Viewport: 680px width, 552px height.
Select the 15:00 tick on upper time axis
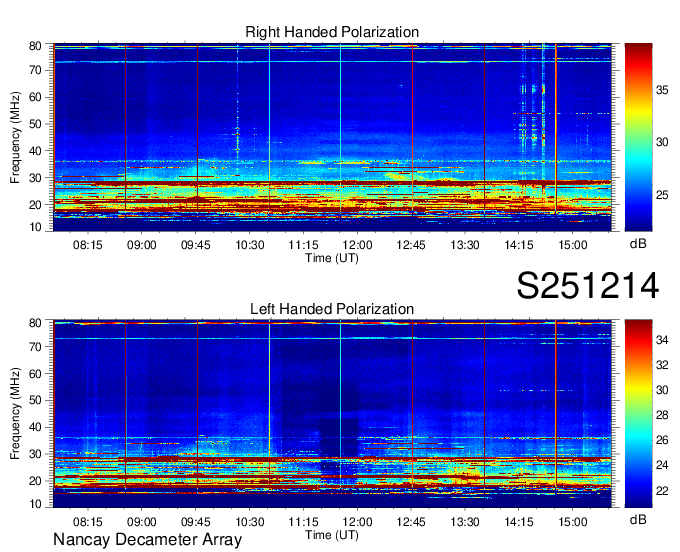tap(572, 244)
